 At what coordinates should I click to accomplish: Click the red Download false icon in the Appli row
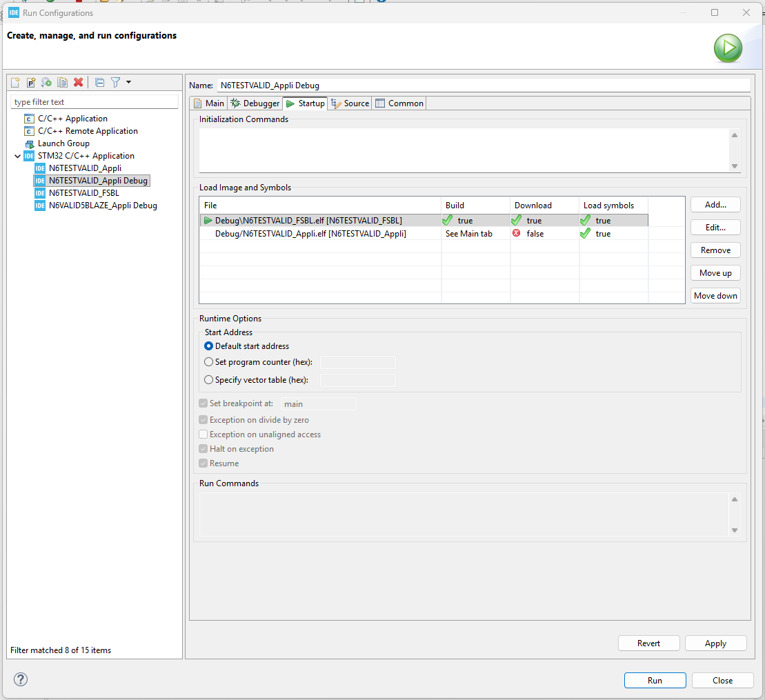point(516,233)
